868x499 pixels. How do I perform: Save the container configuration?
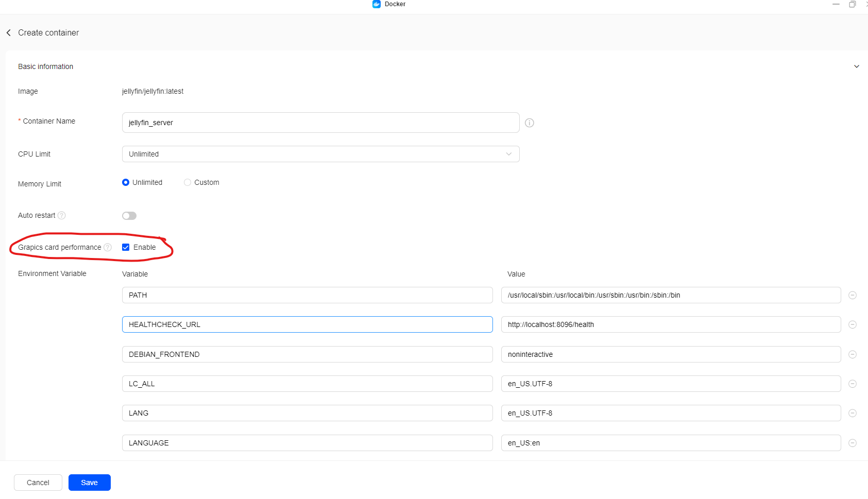pos(89,483)
